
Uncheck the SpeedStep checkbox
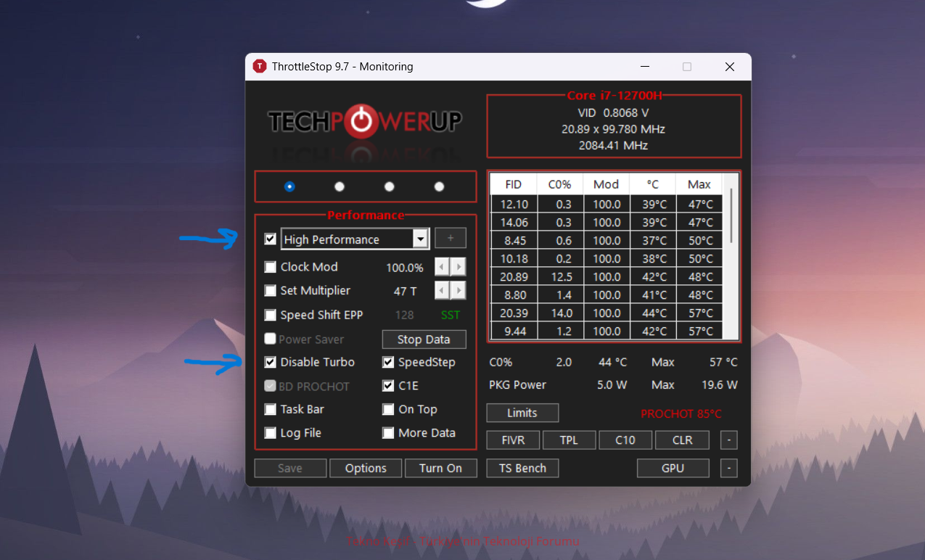[x=388, y=362]
